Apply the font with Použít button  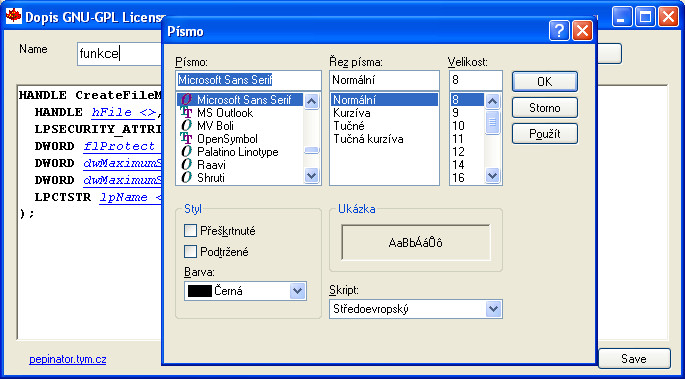click(545, 134)
